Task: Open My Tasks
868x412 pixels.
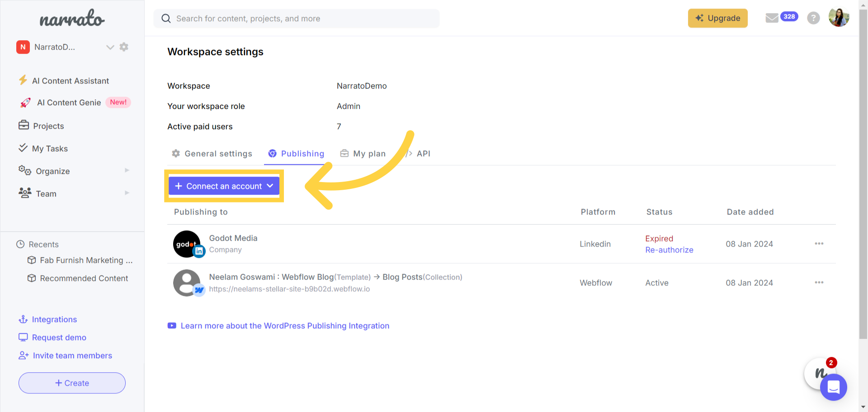Action: click(50, 149)
